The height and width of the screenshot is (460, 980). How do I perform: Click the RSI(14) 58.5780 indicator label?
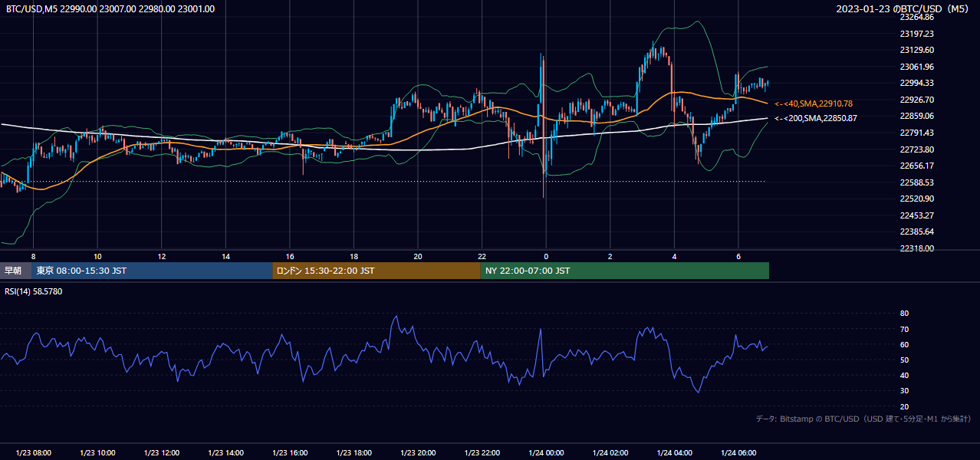point(34,291)
